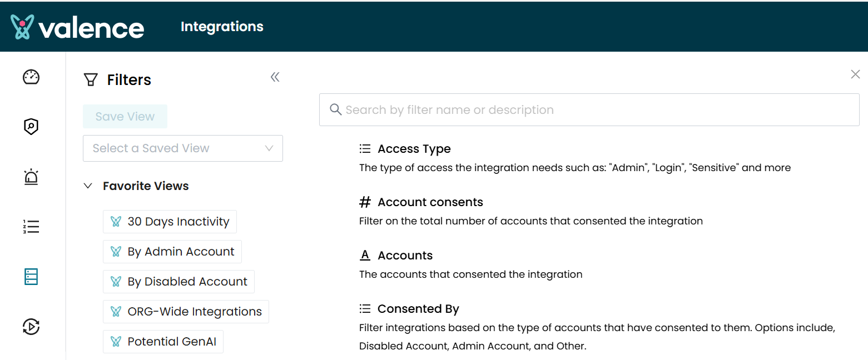Click the Save View button
The image size is (868, 360).
(x=125, y=117)
